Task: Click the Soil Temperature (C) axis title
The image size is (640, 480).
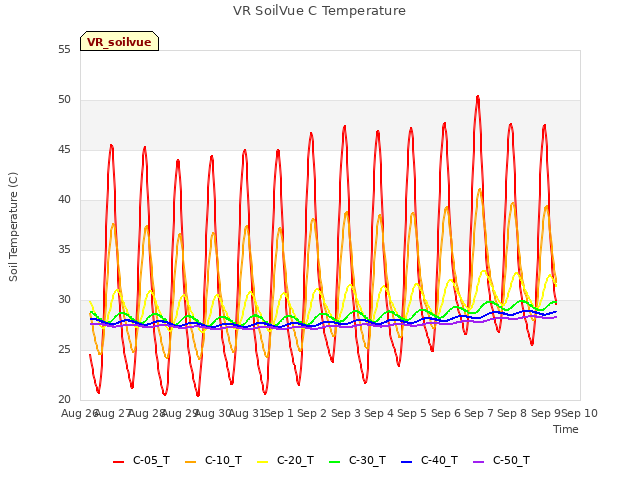Action: [x=13, y=227]
